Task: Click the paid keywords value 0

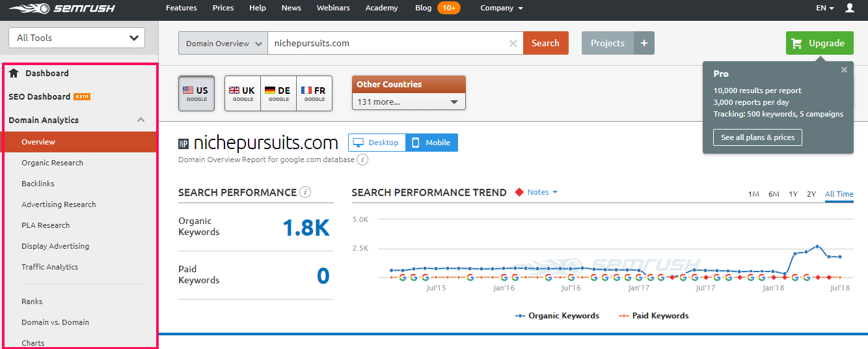Action: (x=323, y=275)
